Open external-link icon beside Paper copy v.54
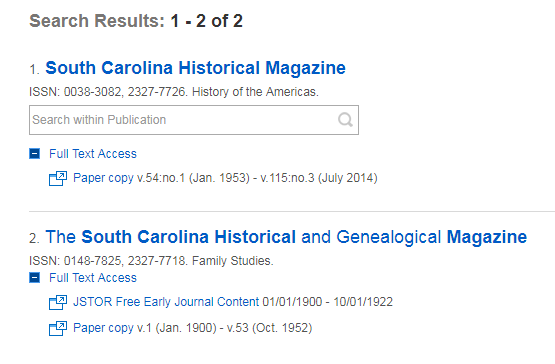Viewport: 555px width, 364px height. [58, 178]
